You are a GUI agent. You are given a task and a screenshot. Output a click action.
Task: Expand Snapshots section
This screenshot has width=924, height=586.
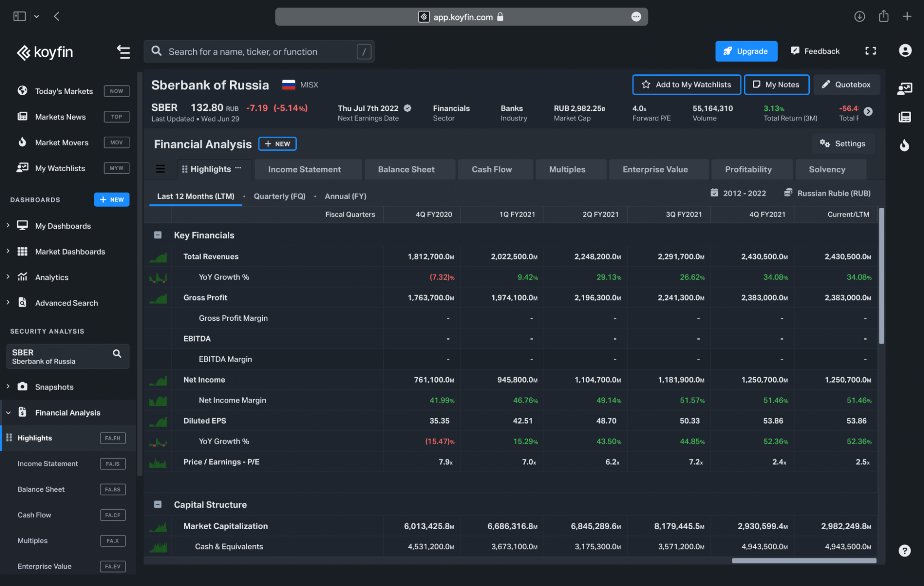pos(8,386)
